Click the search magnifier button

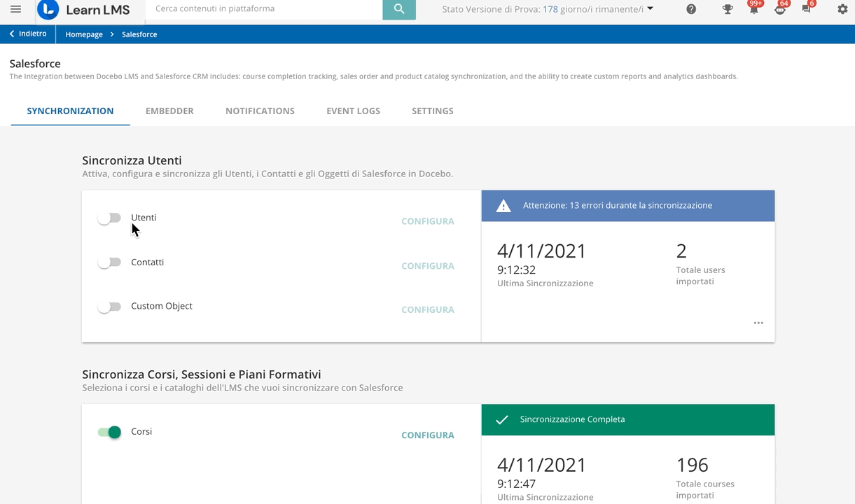click(399, 9)
